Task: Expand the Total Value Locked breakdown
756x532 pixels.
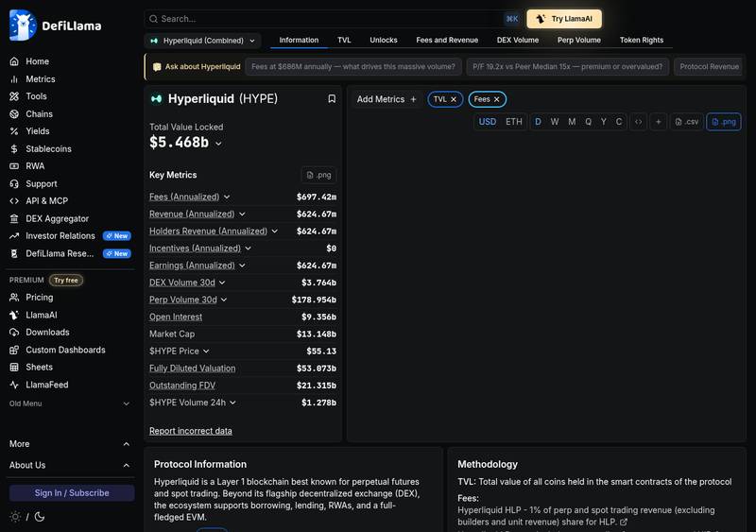Action: (218, 144)
